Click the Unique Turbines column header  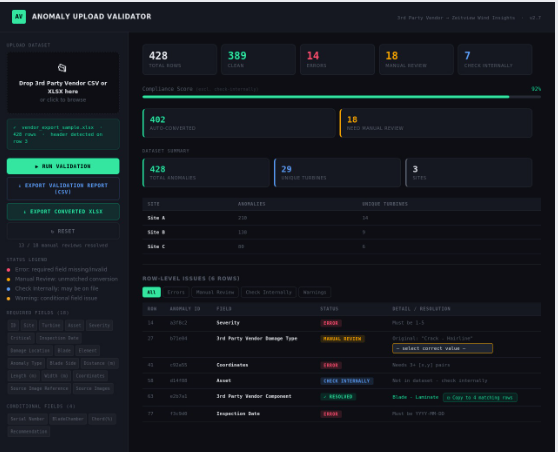[x=385, y=204]
